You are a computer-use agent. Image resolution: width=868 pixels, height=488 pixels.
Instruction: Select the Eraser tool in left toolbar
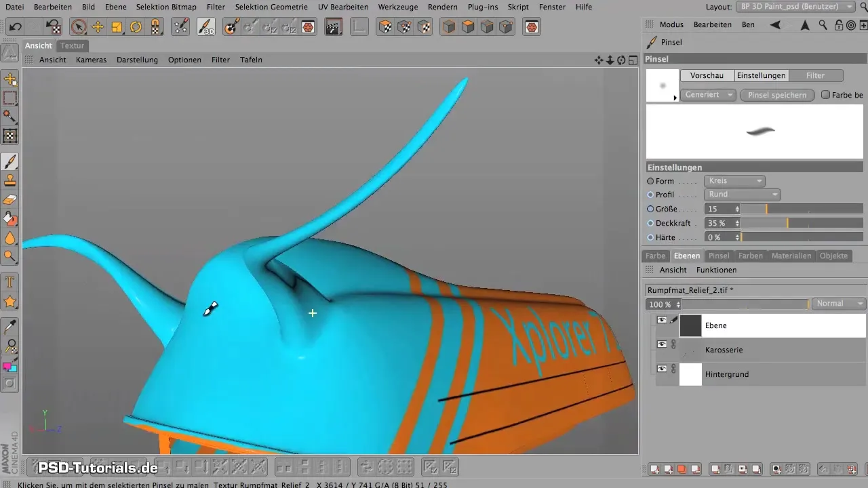[10, 200]
